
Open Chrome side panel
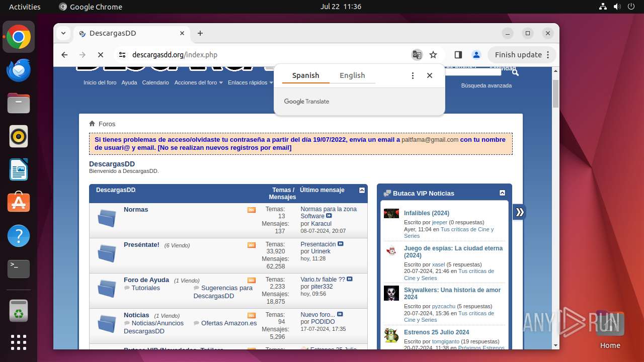click(x=458, y=55)
